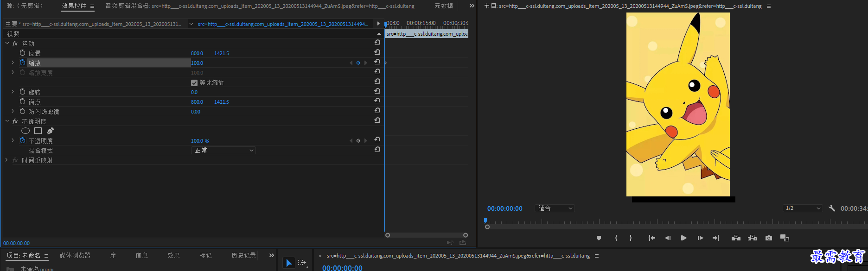Viewport: 868px width, 271px height.
Task: Open the 历史记录 tab
Action: point(243,256)
